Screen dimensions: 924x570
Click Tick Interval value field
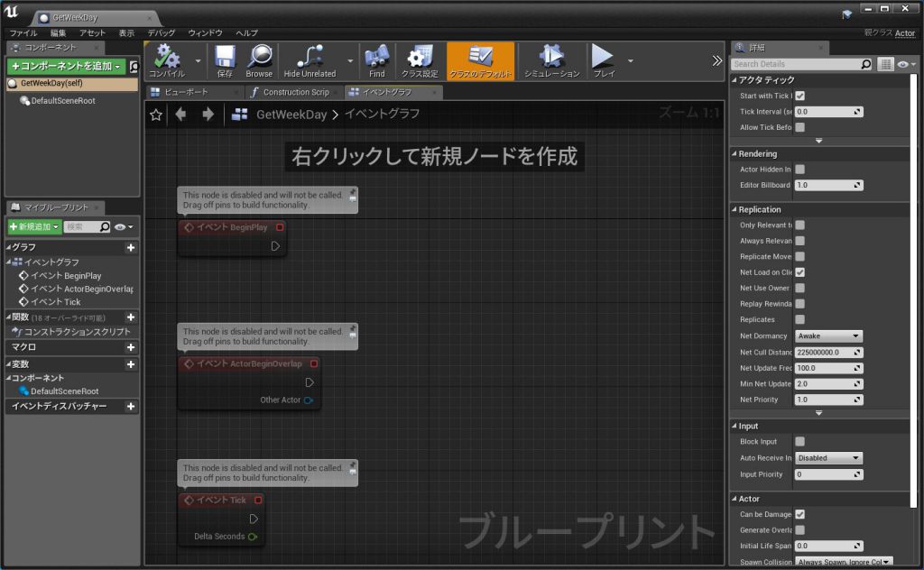(x=828, y=112)
